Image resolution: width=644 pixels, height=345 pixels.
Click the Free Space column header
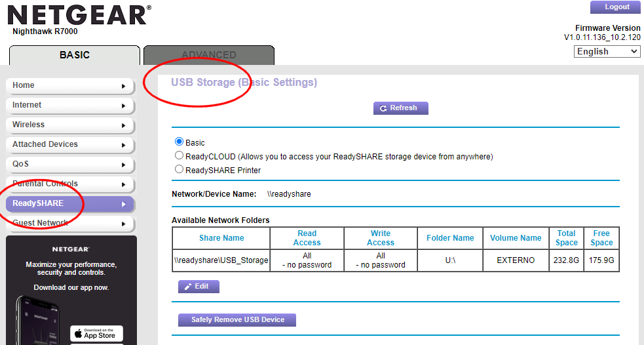point(601,238)
